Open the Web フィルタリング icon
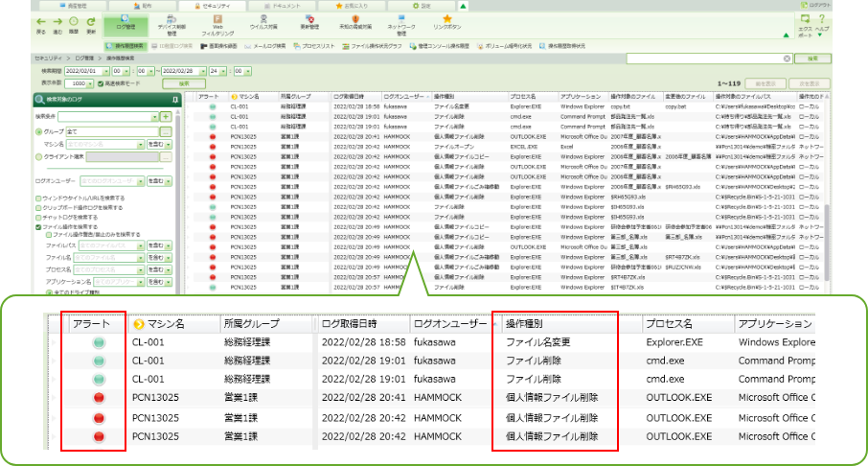Screen dimensions: 868x466 tap(217, 26)
